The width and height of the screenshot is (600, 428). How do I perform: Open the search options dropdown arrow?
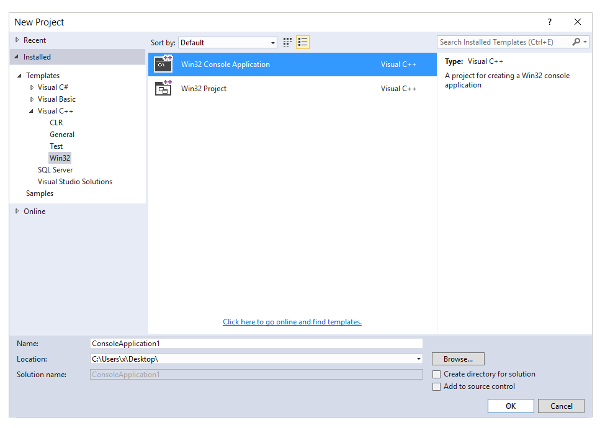pos(585,42)
